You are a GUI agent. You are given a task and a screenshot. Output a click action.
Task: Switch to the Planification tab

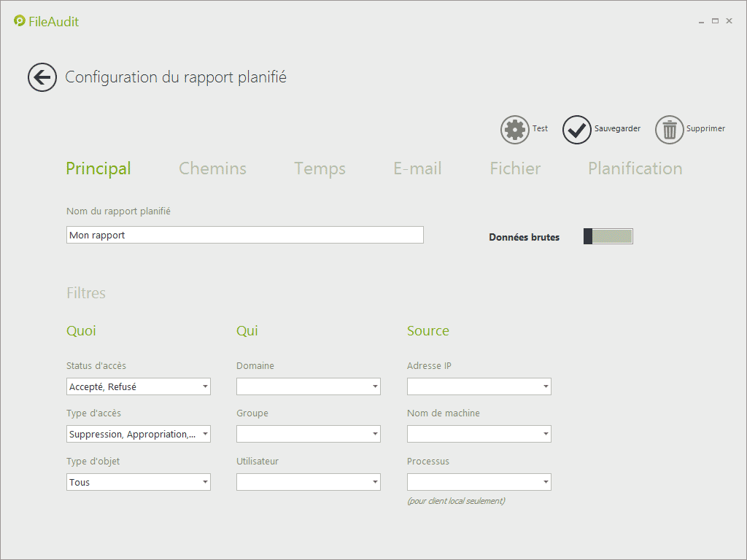635,168
